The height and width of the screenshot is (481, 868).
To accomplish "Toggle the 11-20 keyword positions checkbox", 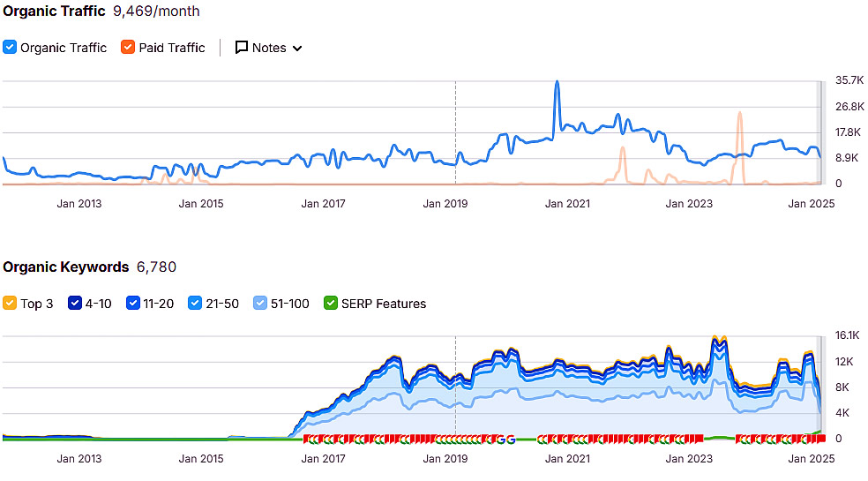I will coord(133,304).
